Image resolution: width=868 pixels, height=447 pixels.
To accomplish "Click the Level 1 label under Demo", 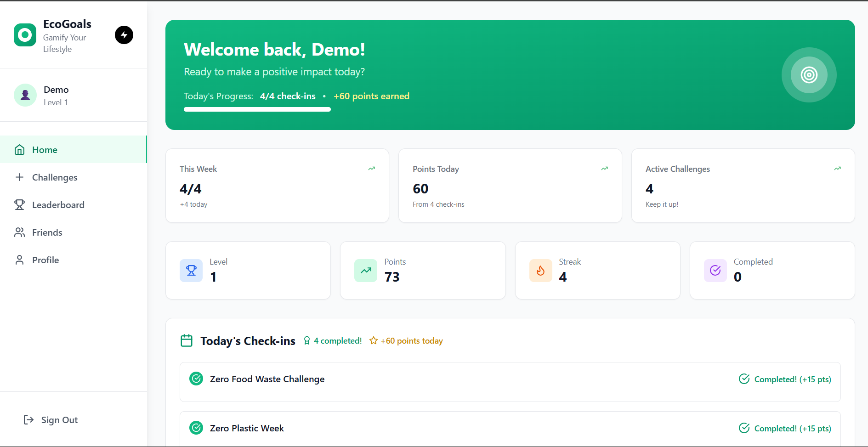I will [56, 102].
